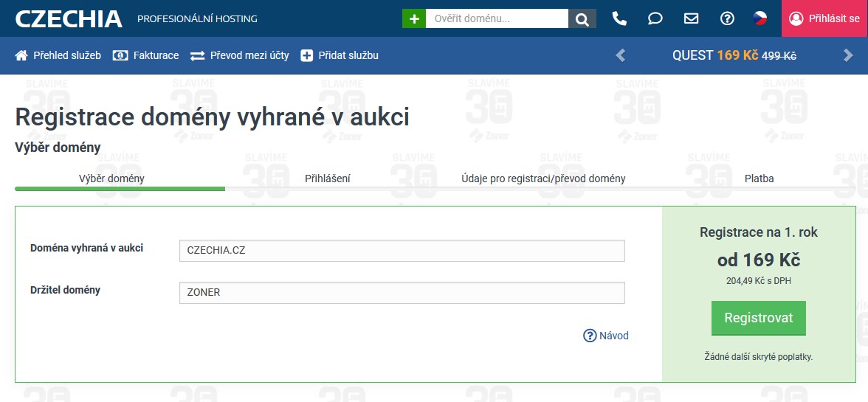Click Přidat službu add service
Image resolution: width=868 pixels, height=402 pixels.
pos(340,55)
